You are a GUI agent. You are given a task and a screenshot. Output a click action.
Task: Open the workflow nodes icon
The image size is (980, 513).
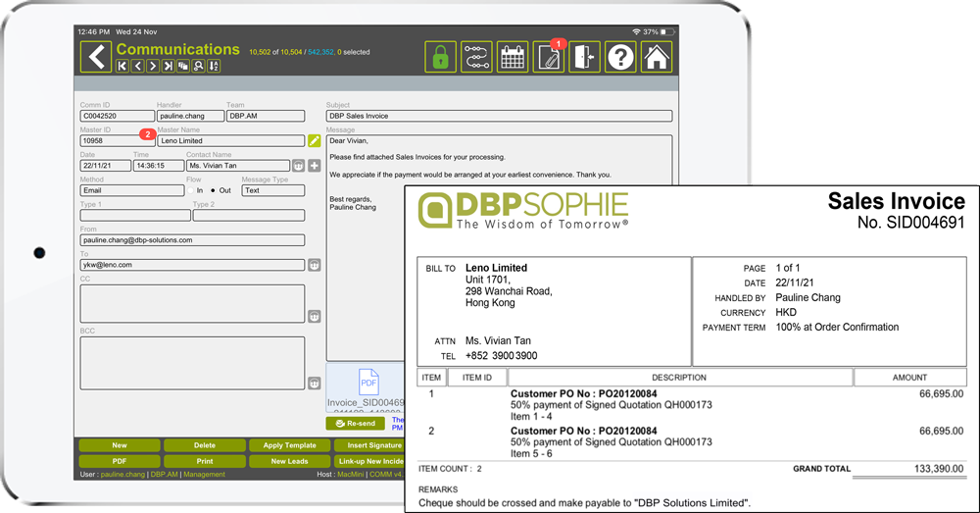coord(476,57)
